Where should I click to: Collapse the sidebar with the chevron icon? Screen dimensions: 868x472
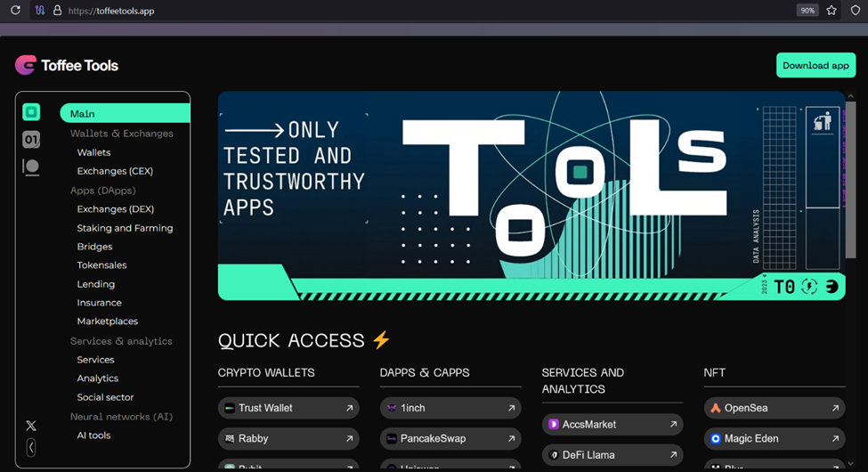pos(31,447)
